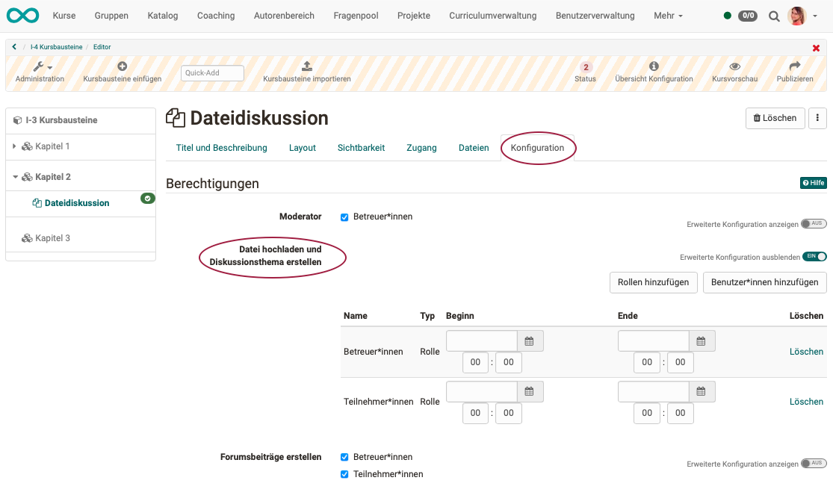This screenshot has height=504, width=833.
Task: Switch to the Dateien tab
Action: (x=473, y=148)
